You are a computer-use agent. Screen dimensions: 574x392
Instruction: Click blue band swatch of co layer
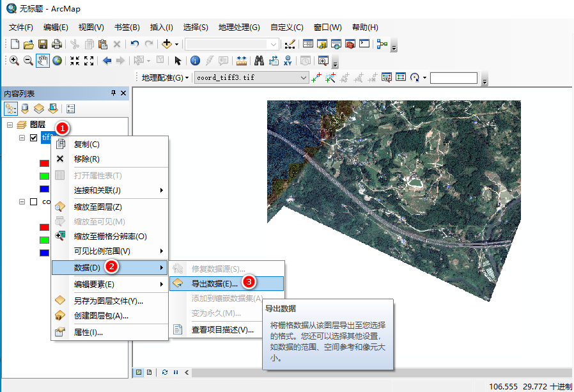tap(44, 253)
